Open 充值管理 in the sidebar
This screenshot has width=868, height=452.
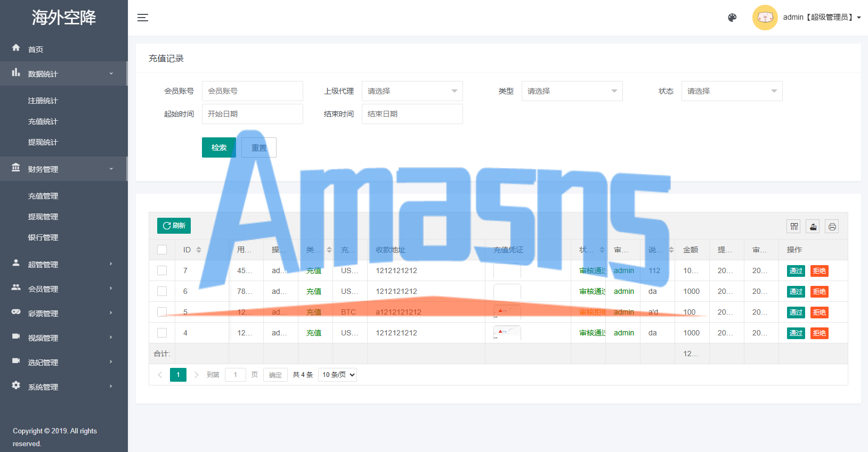(43, 196)
